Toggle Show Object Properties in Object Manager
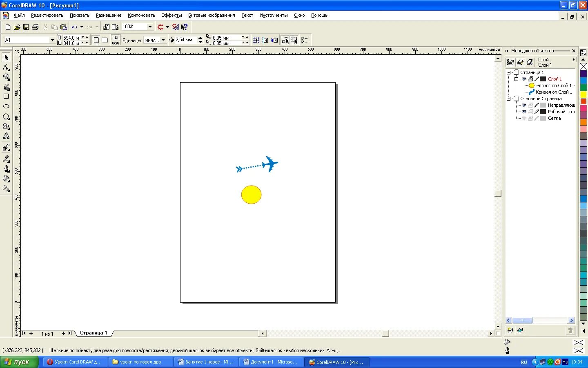588x368 pixels. (x=510, y=62)
